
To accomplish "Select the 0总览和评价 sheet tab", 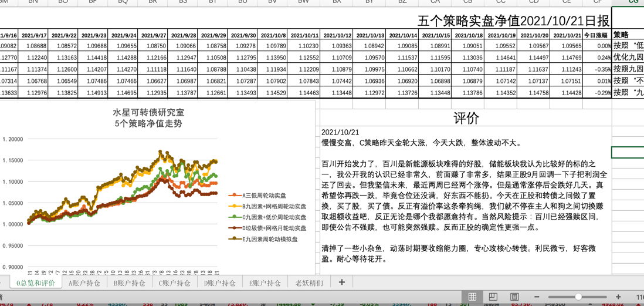I will (36, 283).
